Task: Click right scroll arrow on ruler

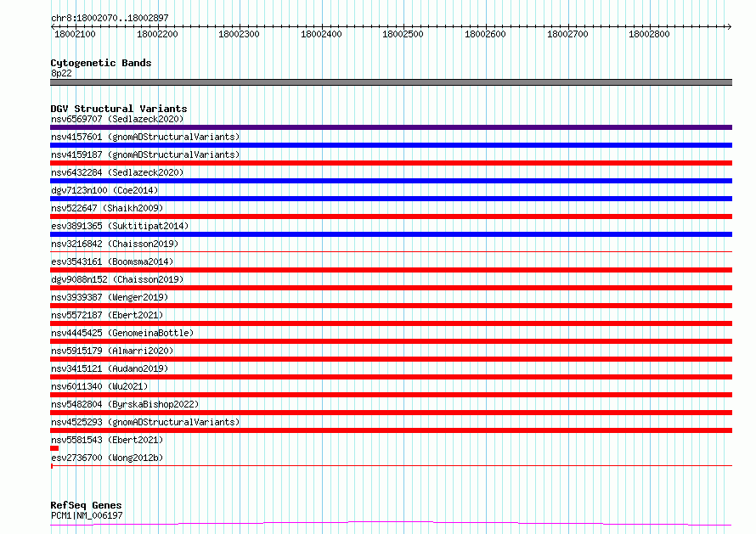Action: click(x=729, y=26)
